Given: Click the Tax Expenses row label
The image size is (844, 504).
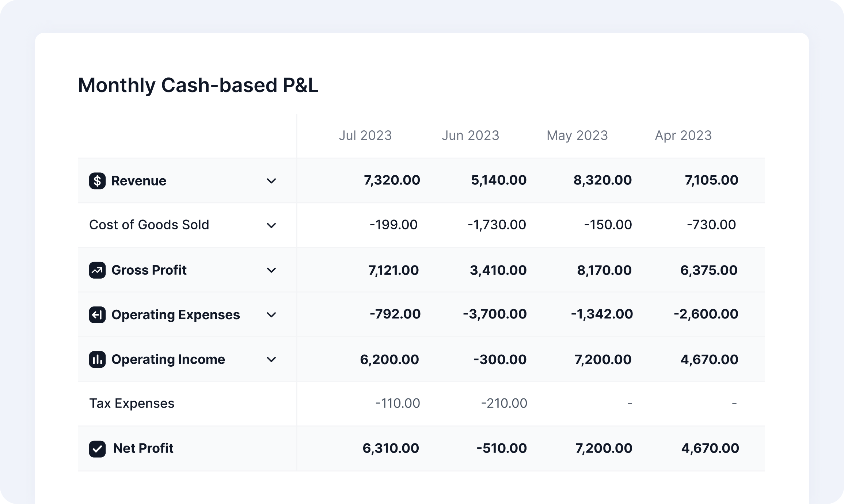Looking at the screenshot, I should pos(132,403).
